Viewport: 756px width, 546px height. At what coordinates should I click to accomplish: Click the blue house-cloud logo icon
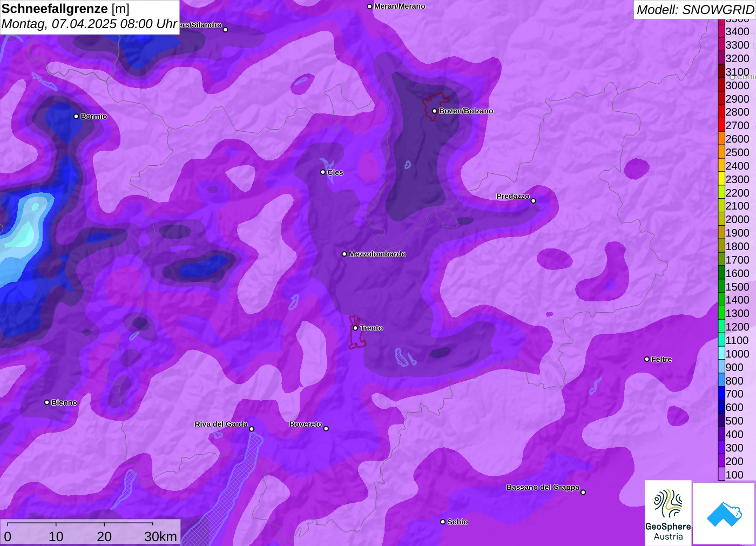click(x=724, y=515)
